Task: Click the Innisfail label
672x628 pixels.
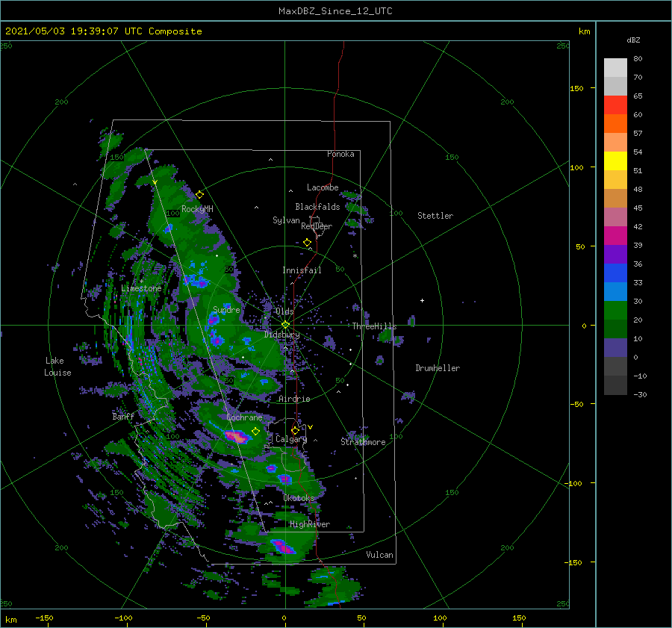Action: coord(302,270)
